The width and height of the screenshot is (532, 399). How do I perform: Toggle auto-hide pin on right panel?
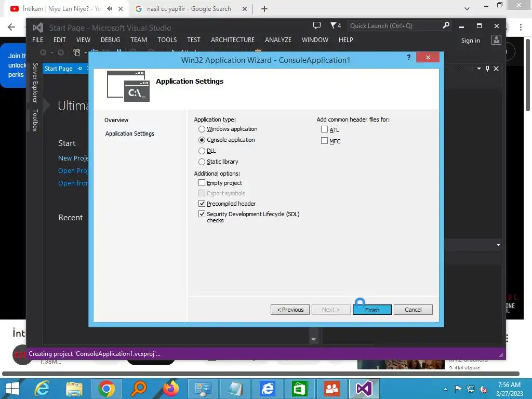coord(487,69)
